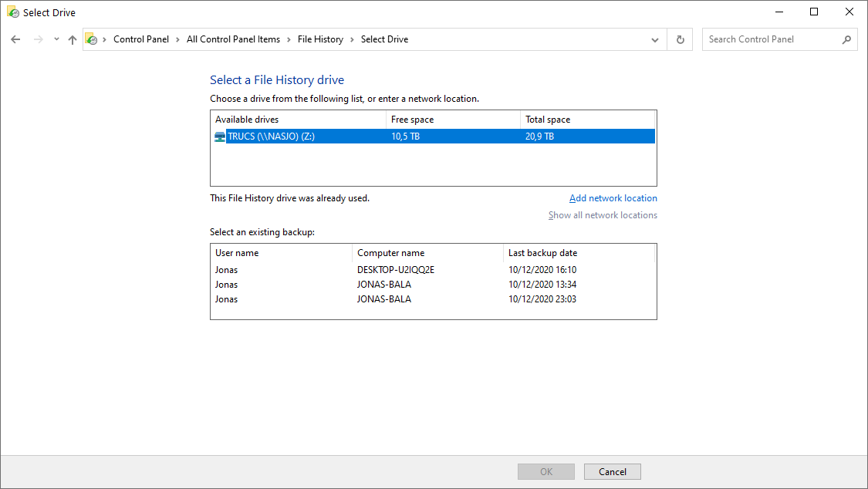Click the Back navigation arrow
Screen dimensions: 868x489
click(15, 39)
